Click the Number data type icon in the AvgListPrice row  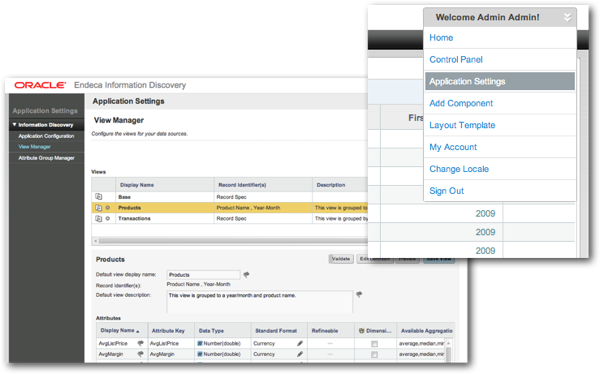[199, 343]
